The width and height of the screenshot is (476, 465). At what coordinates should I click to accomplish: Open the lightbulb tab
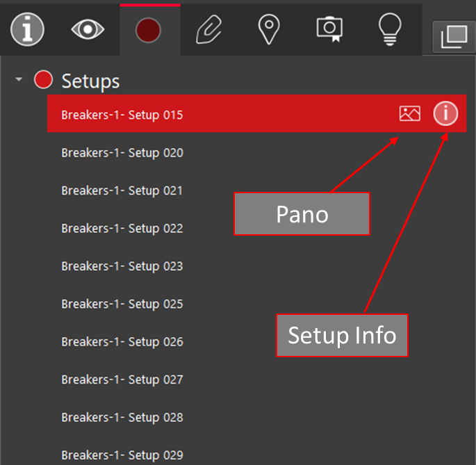tap(390, 29)
